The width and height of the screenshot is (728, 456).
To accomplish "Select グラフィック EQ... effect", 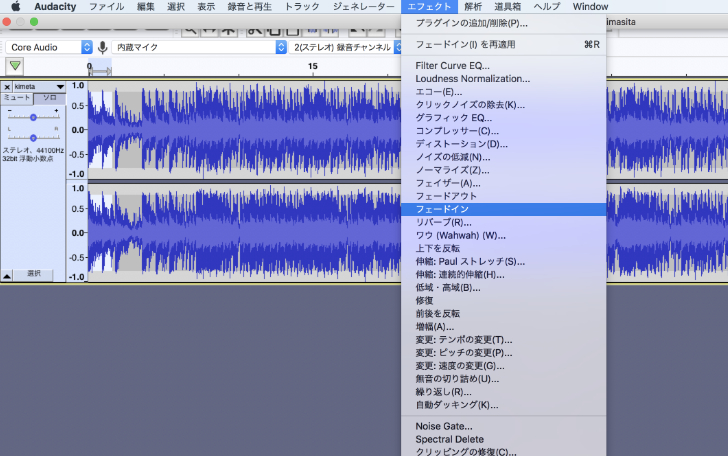I will [504, 118].
